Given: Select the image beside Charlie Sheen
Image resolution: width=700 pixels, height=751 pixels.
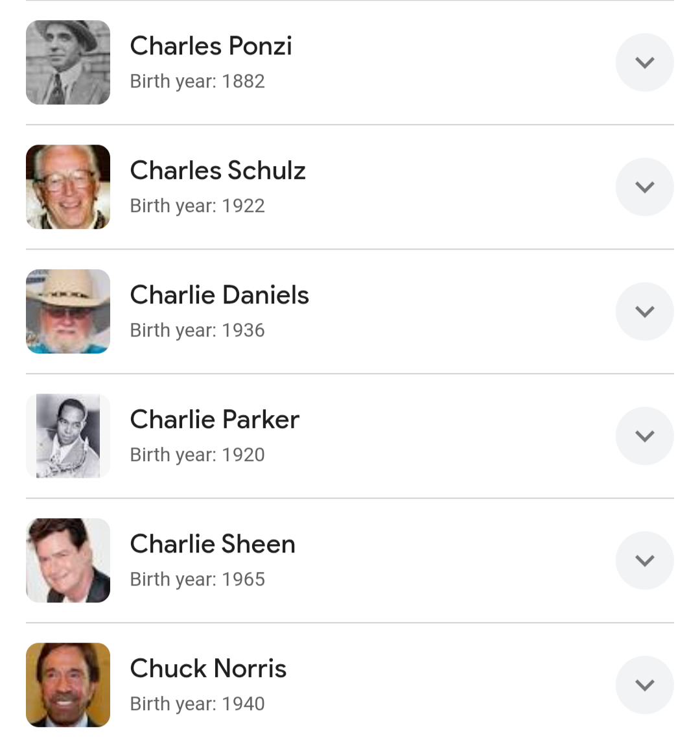Looking at the screenshot, I should point(68,560).
